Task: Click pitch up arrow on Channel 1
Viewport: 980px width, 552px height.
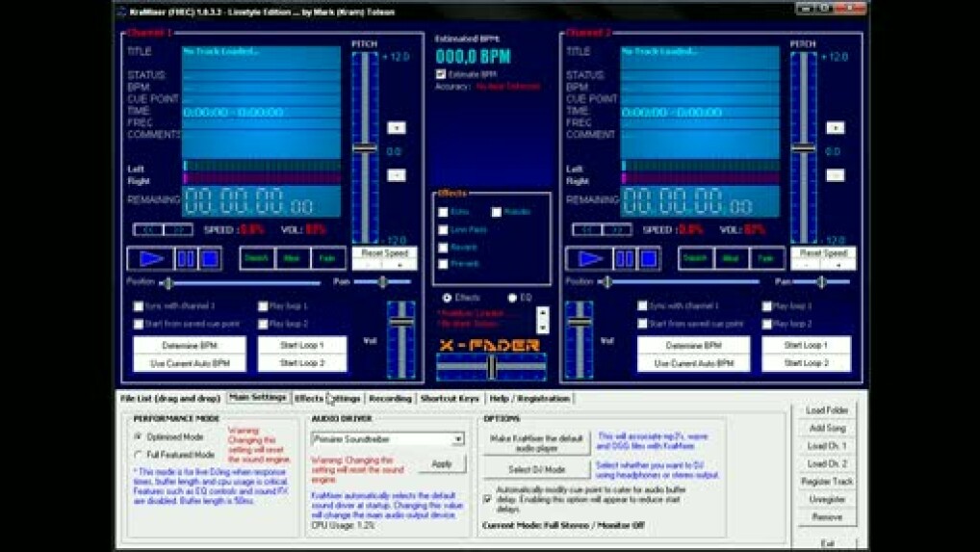Action: pos(396,127)
